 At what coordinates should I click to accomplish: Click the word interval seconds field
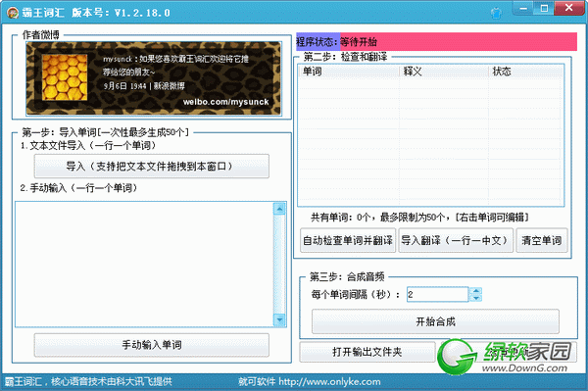click(438, 295)
